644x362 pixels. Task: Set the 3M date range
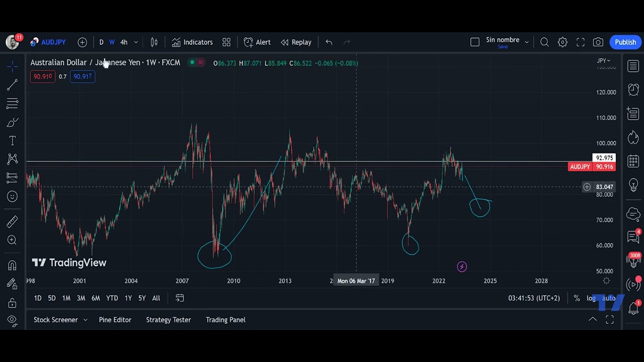81,298
